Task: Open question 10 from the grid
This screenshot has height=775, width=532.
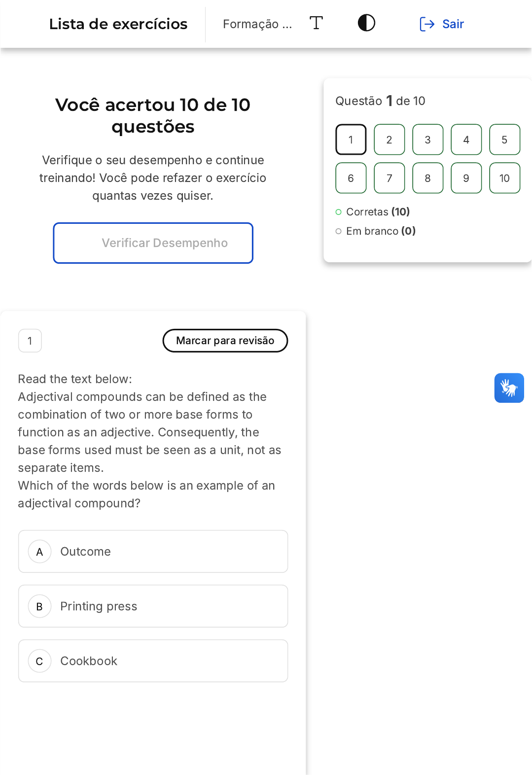Action: coord(504,178)
